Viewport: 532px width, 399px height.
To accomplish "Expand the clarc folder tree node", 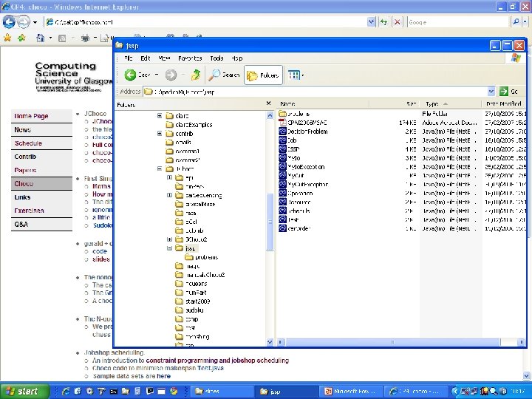I will click(160, 116).
